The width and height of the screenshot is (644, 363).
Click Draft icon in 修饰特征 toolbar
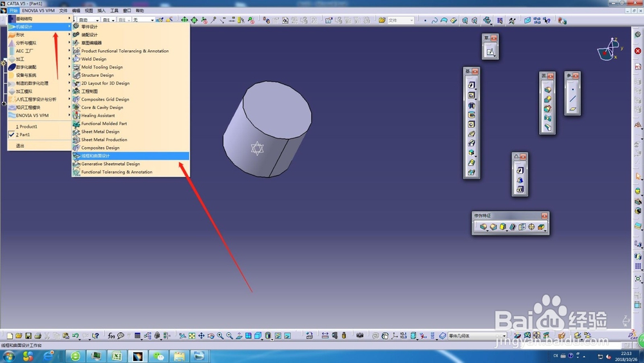(503, 227)
